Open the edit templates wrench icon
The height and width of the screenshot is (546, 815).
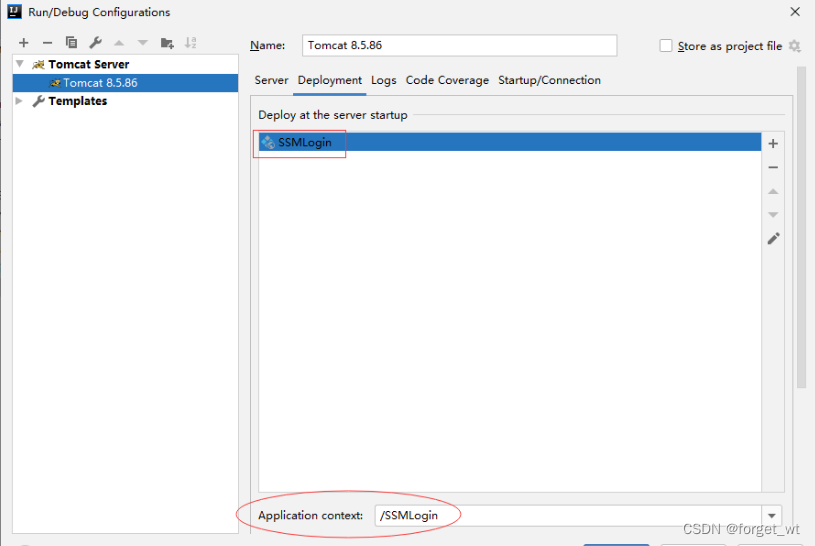pyautogui.click(x=95, y=43)
